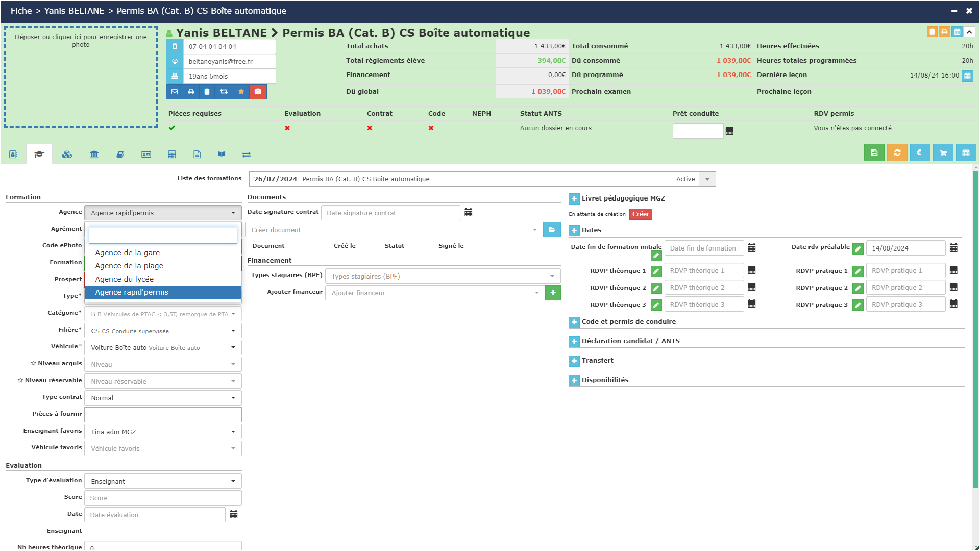Click the green edit pencil for RDVP pratique 2
Screen dimensions: 980x551
pyautogui.click(x=858, y=288)
